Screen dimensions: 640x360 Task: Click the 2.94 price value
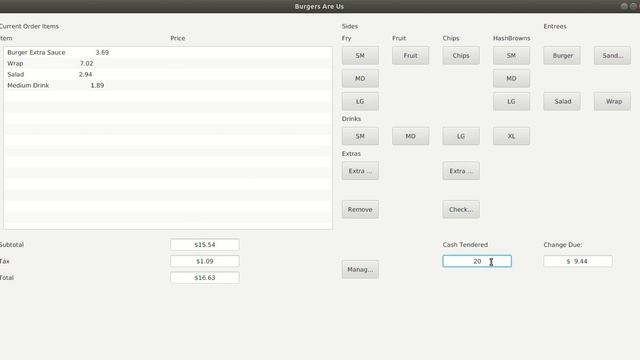pos(85,74)
